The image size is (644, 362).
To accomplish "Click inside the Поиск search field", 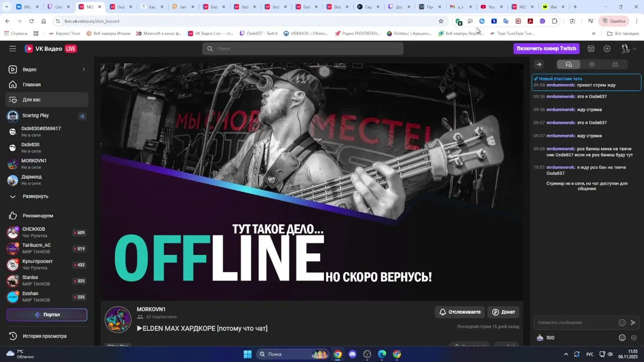I will (303, 49).
